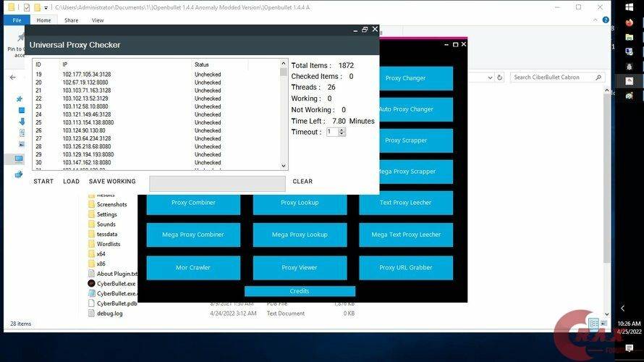Sort proxies by the Status column header
Image resolution: width=644 pixels, height=362 pixels.
pos(202,64)
